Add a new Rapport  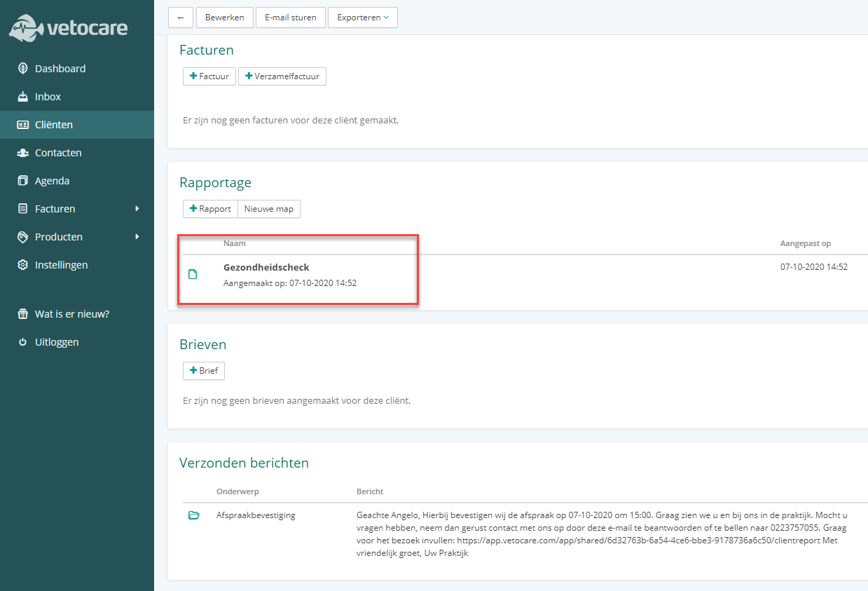210,209
